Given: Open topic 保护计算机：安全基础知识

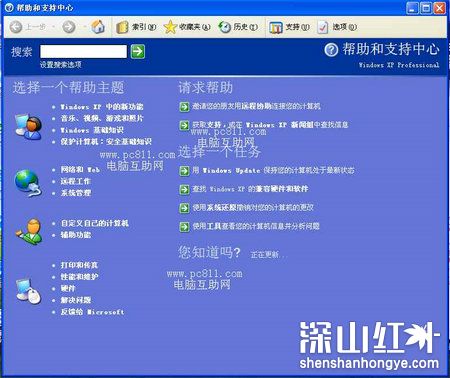Looking at the screenshot, I should click(x=106, y=142).
